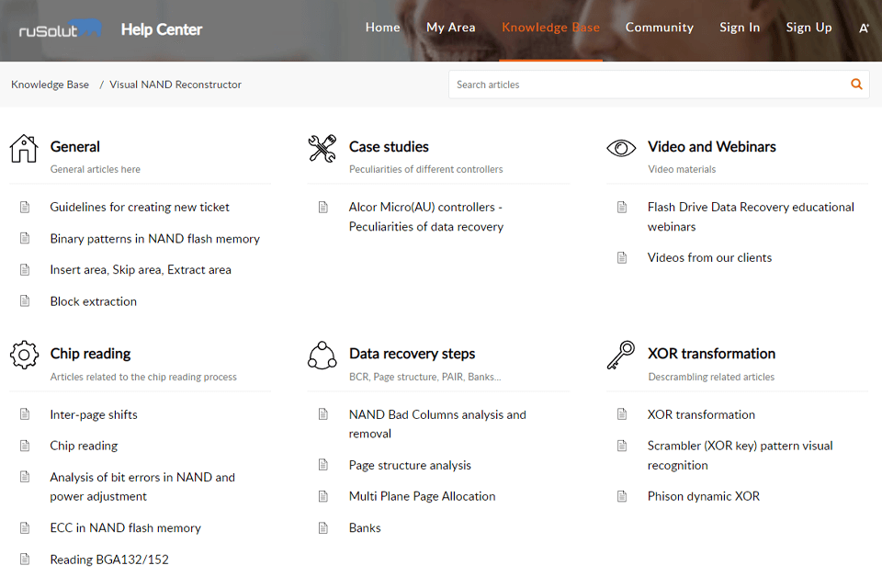Click document icon beside Multi Plane Page Allocation

pyautogui.click(x=322, y=496)
